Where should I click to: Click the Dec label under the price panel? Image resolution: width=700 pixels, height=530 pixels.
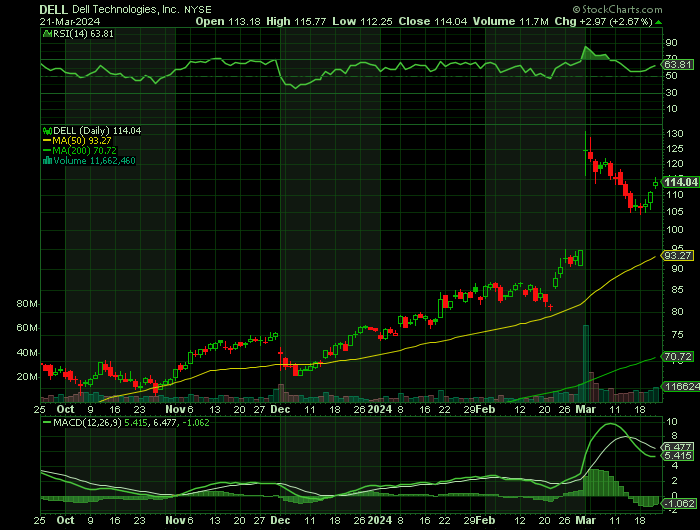pyautogui.click(x=280, y=409)
